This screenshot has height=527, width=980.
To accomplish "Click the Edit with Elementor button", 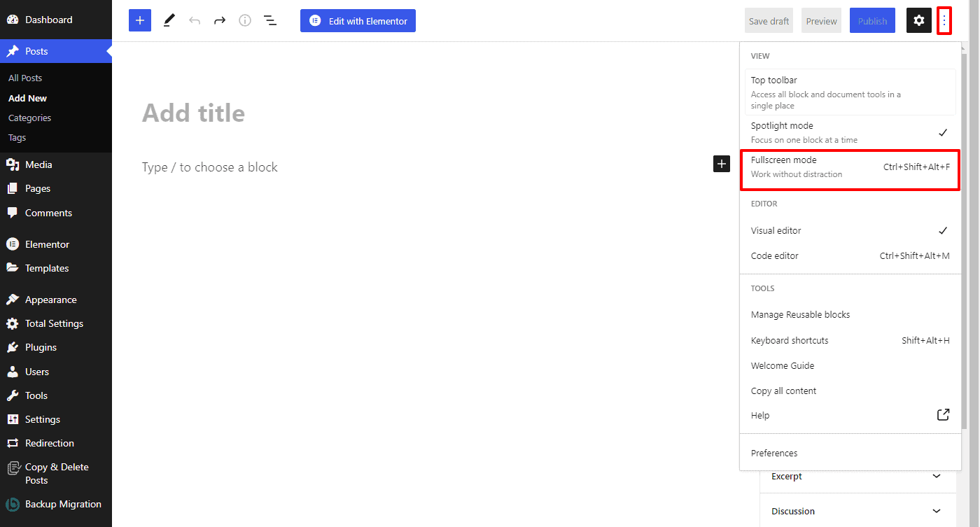I will (x=358, y=21).
